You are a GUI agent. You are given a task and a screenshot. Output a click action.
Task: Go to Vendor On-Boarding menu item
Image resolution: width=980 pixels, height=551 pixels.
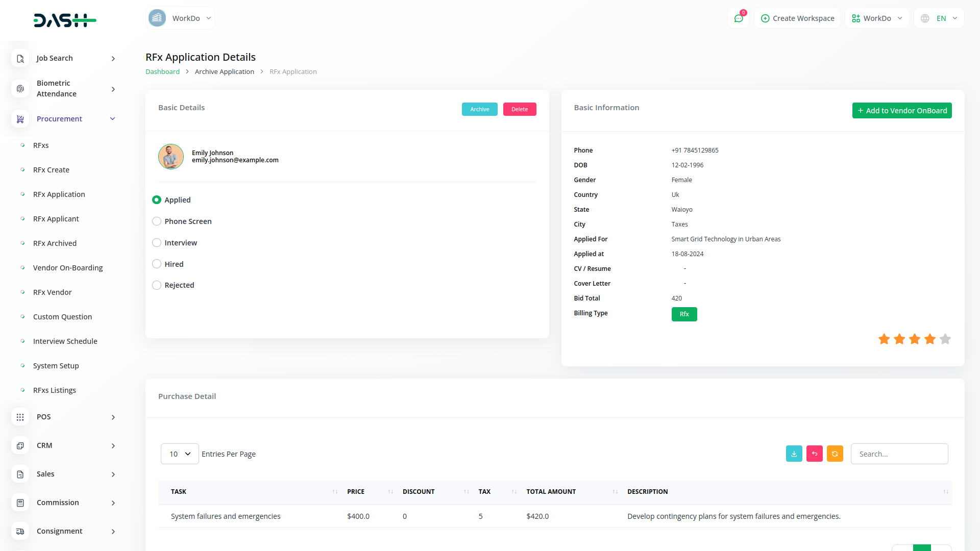[68, 268]
